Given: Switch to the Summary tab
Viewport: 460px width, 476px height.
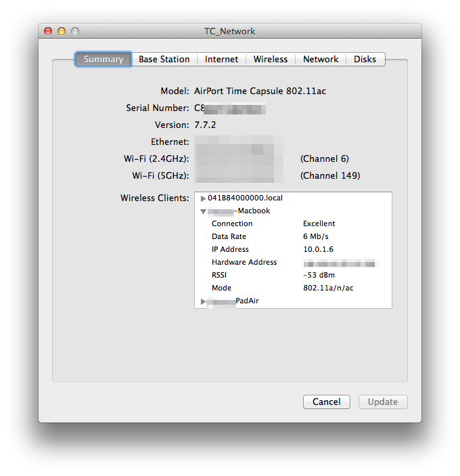Looking at the screenshot, I should (103, 59).
